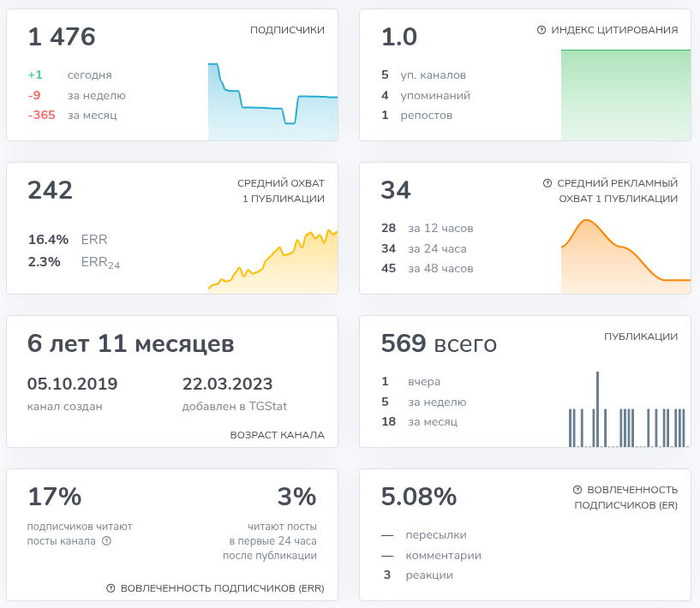Select the subscriber count '1 476'
This screenshot has height=608, width=700.
point(62,37)
